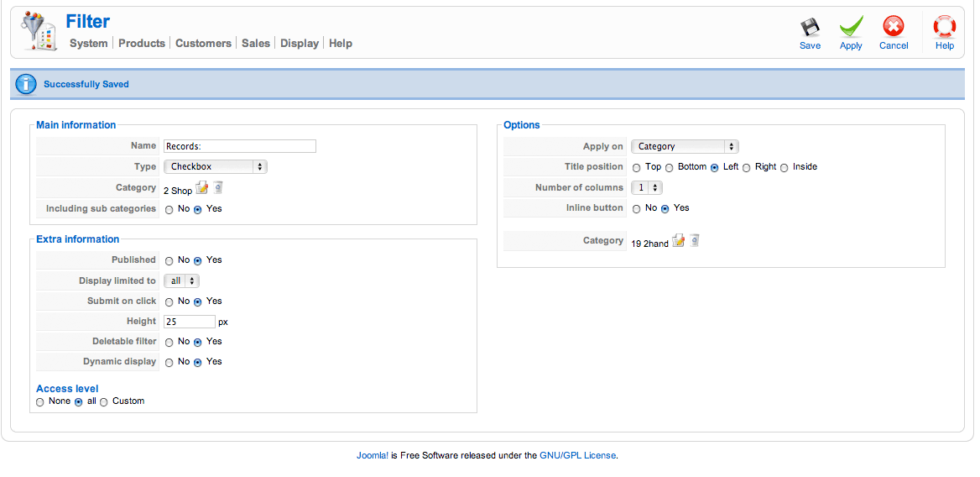Set Published to No

click(169, 261)
